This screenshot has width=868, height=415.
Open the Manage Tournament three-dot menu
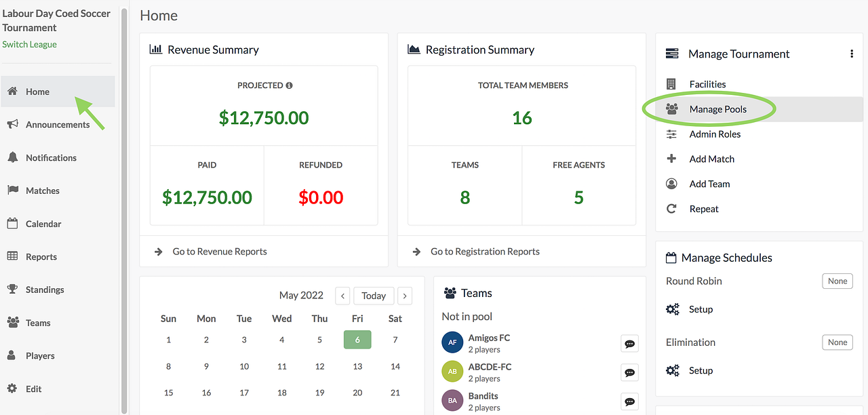click(x=852, y=54)
